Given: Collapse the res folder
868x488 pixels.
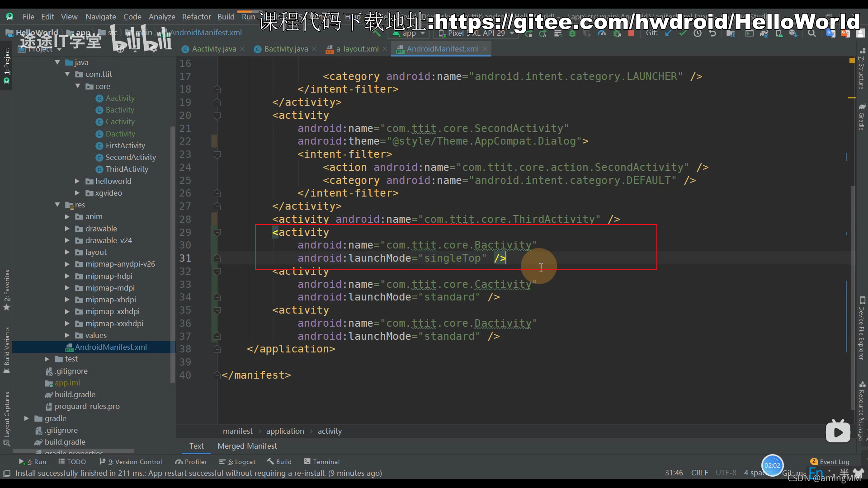Looking at the screenshot, I should pos(57,205).
